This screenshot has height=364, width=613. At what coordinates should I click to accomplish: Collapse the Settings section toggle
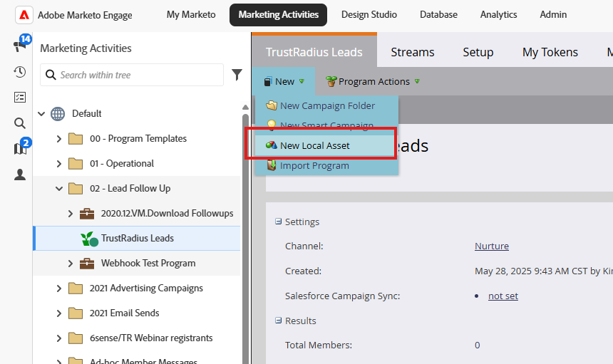pos(279,222)
